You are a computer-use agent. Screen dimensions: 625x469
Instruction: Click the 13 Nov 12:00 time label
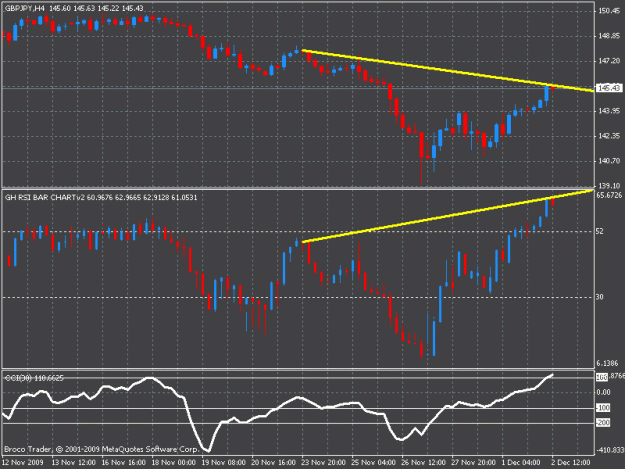coord(73,462)
